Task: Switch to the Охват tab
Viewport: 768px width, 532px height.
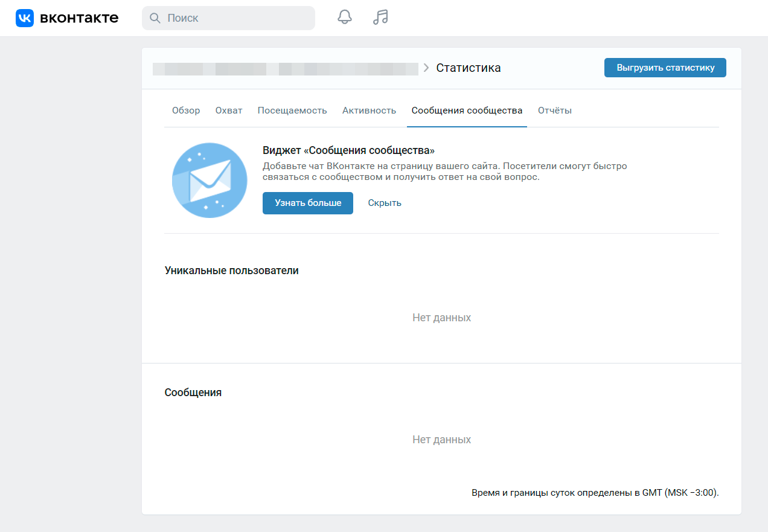Action: click(x=229, y=111)
